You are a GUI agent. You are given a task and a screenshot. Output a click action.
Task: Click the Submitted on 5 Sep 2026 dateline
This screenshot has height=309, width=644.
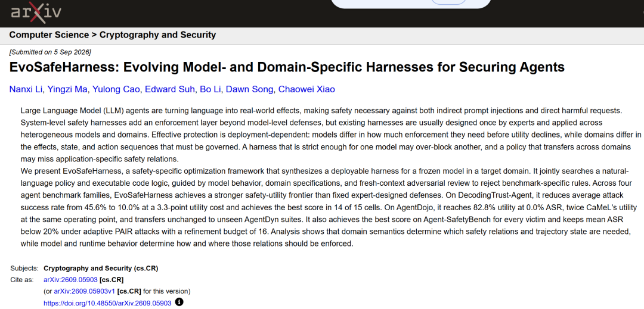click(x=50, y=52)
